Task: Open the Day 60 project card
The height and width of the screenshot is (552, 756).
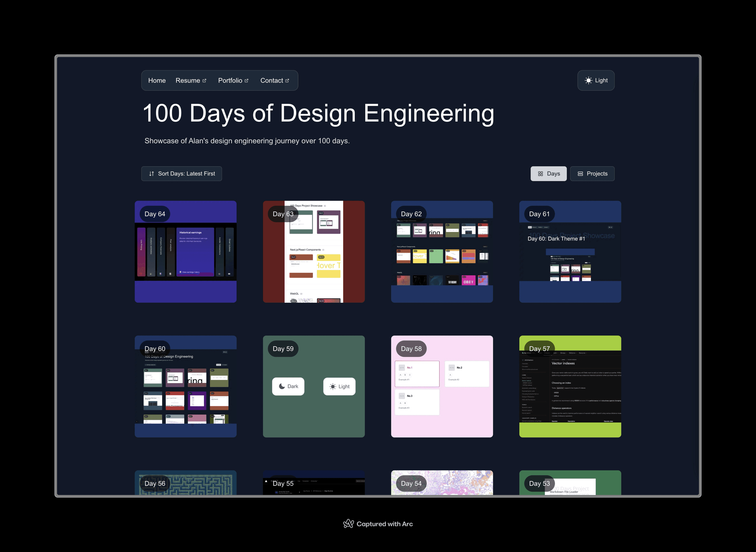Action: (186, 387)
